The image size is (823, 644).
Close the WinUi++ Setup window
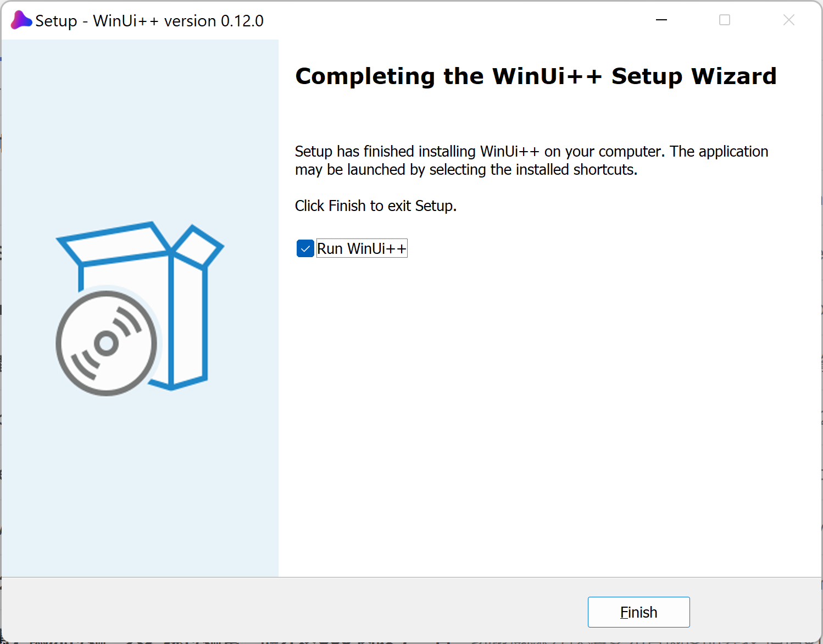pyautogui.click(x=788, y=20)
